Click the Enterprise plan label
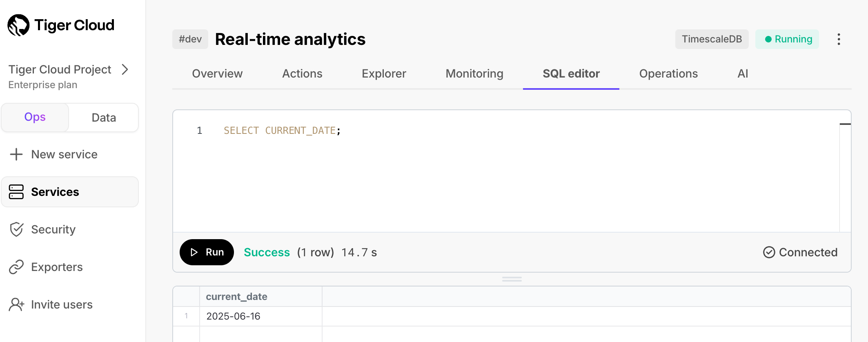The width and height of the screenshot is (868, 342). pos(43,85)
